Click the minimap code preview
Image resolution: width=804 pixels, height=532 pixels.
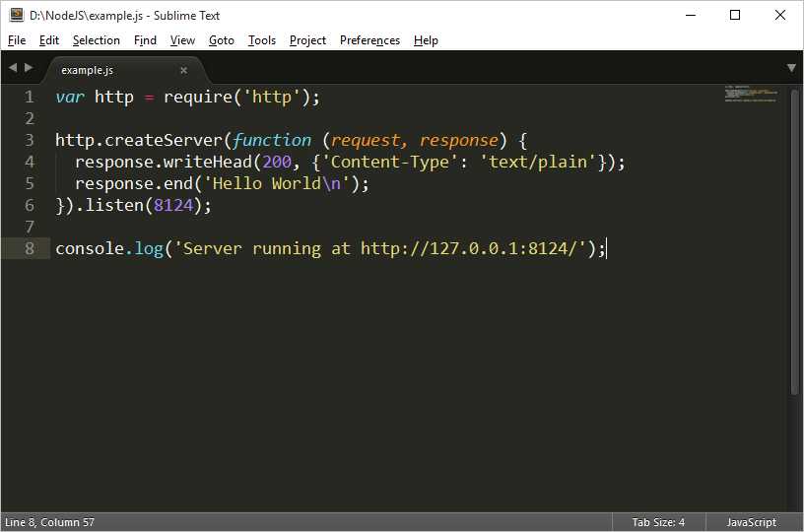pos(751,94)
